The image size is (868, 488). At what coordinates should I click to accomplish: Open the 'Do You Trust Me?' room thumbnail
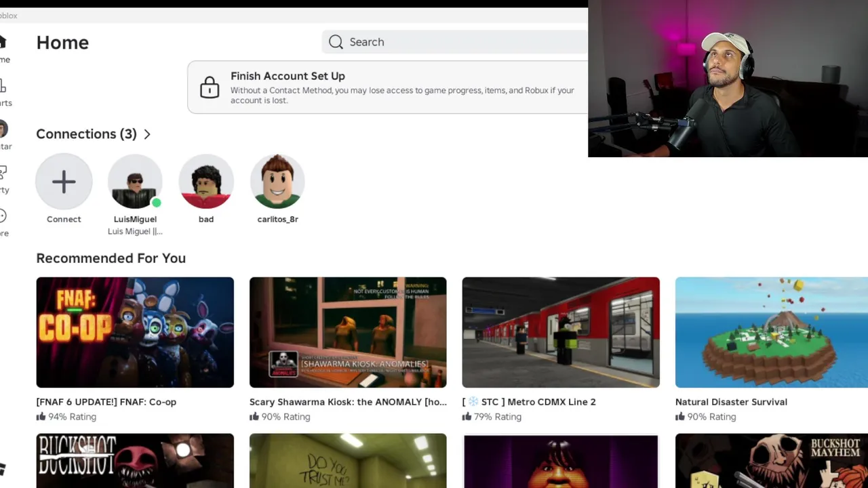click(348, 461)
